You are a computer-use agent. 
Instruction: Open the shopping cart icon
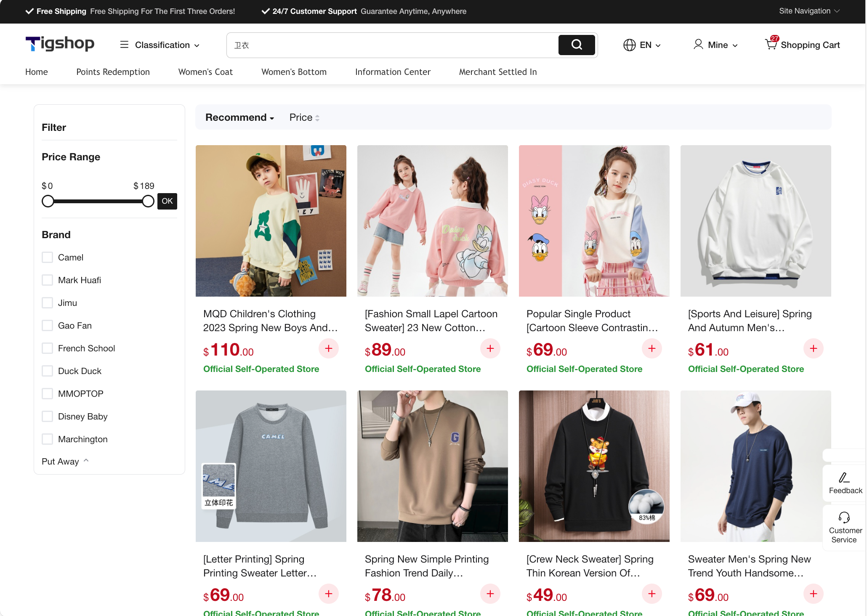(x=771, y=44)
